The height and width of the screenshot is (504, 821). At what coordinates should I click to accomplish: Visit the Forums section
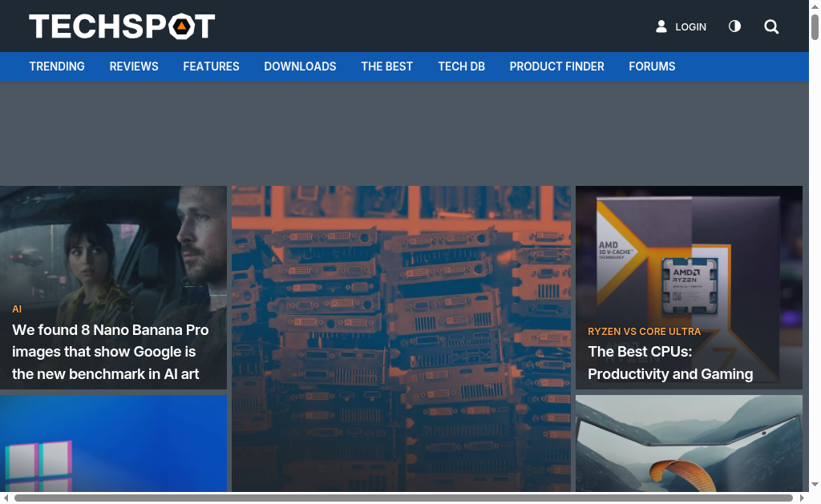tap(652, 67)
